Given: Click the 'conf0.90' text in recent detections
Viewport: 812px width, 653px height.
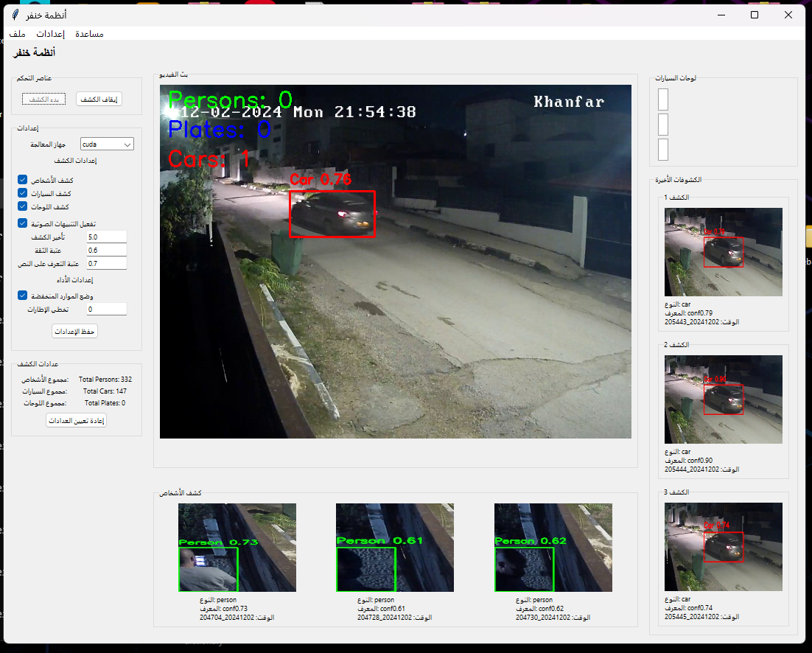Looking at the screenshot, I should point(700,461).
